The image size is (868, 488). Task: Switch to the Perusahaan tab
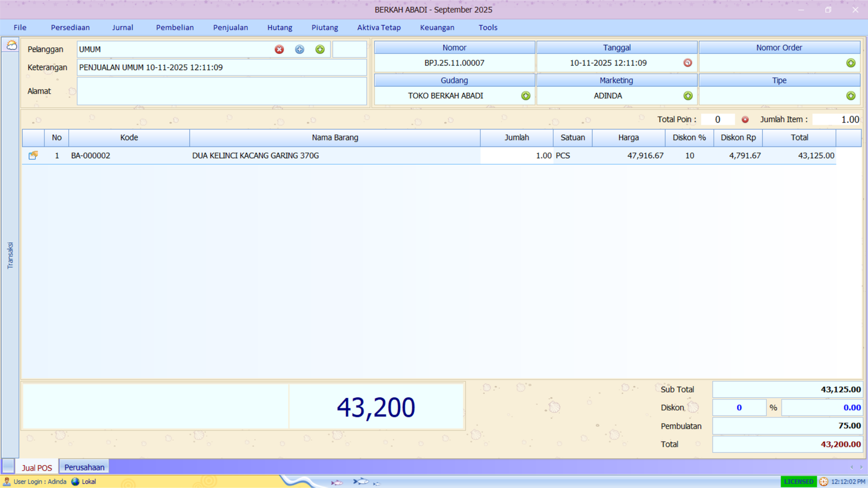pyautogui.click(x=84, y=467)
